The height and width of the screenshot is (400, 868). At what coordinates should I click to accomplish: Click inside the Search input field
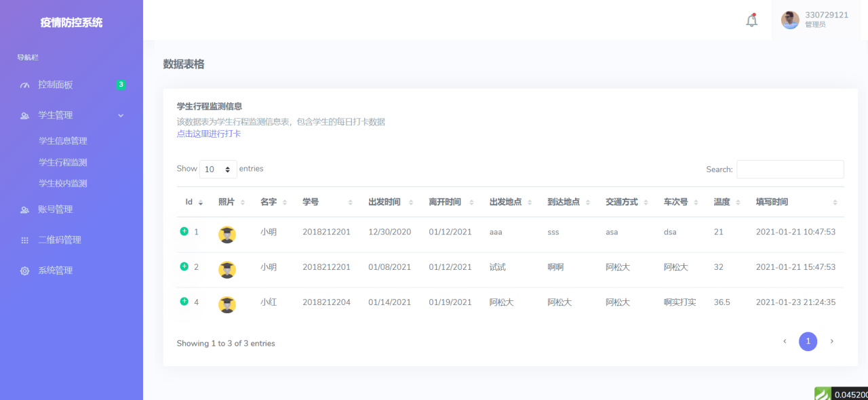pos(790,169)
